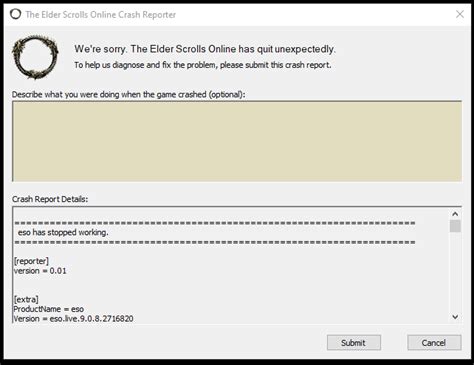Screen dimensions: 474x365
Task: Click the Submit button
Action: (x=354, y=342)
